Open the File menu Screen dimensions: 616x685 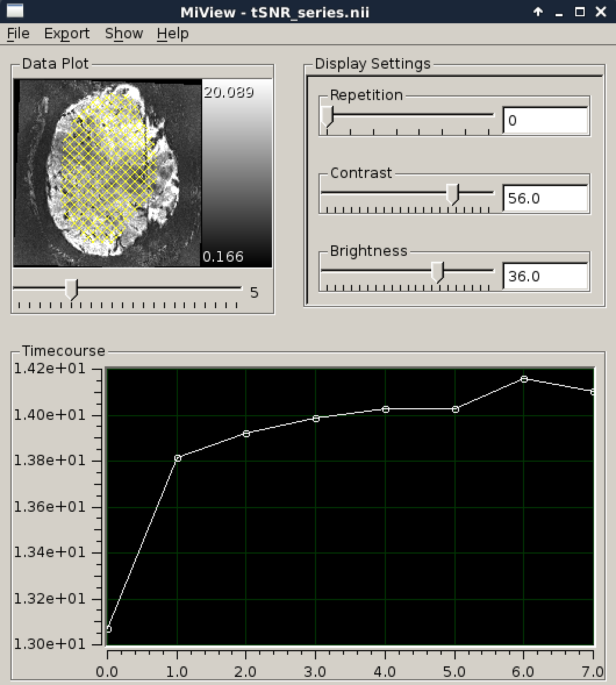point(18,34)
